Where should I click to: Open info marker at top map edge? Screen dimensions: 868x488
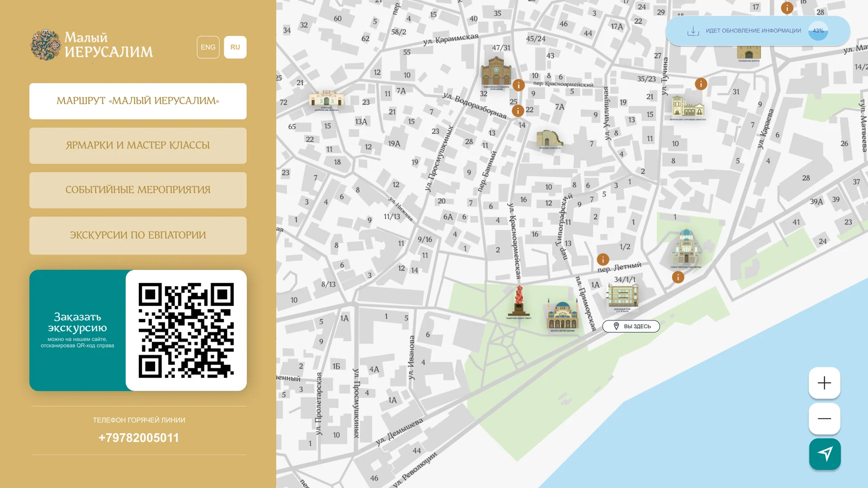click(x=787, y=8)
